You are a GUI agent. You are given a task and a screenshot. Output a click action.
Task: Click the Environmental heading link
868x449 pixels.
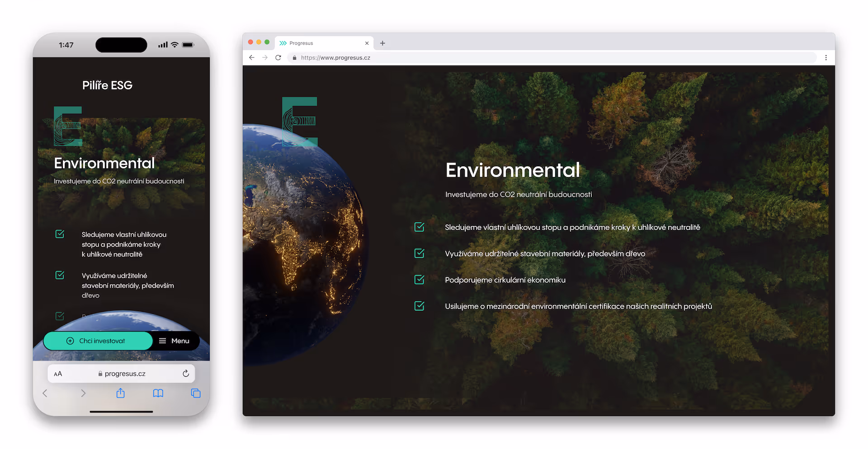pos(513,170)
